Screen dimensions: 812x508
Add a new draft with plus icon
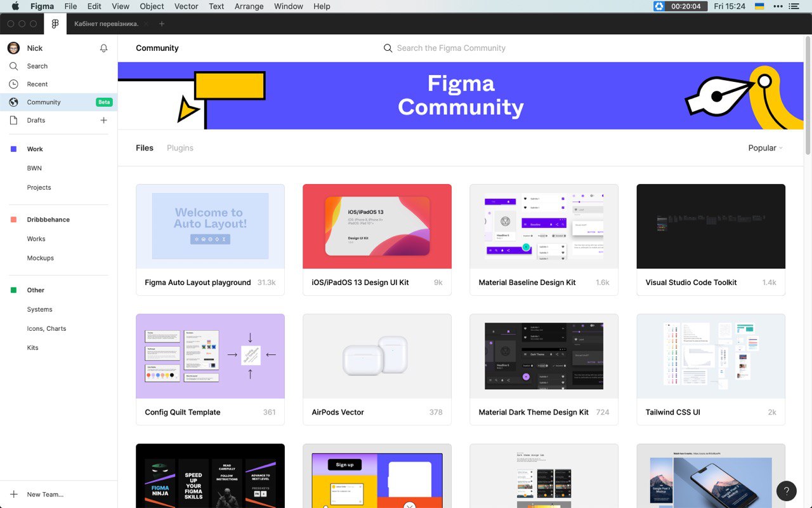tap(104, 120)
